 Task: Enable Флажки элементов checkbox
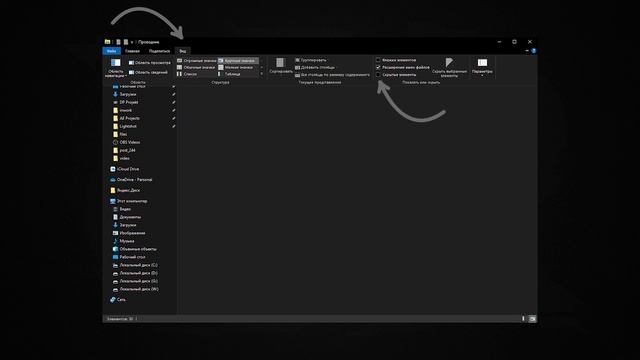pos(378,60)
